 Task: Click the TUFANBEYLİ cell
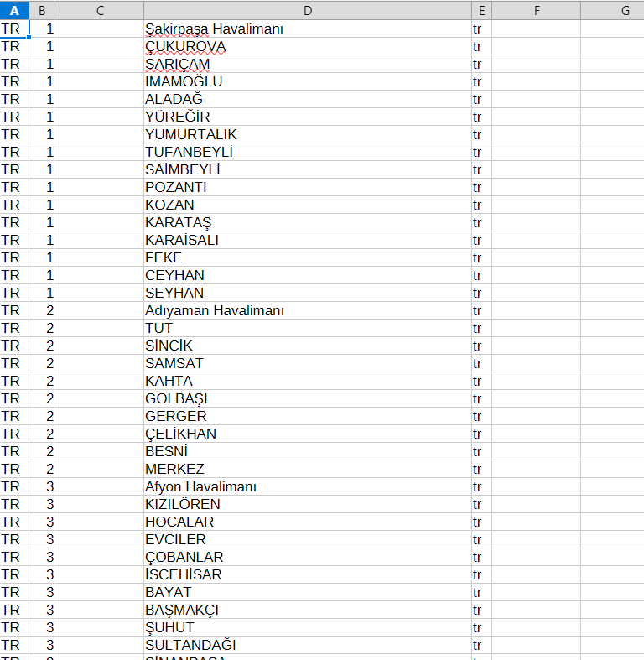(308, 152)
